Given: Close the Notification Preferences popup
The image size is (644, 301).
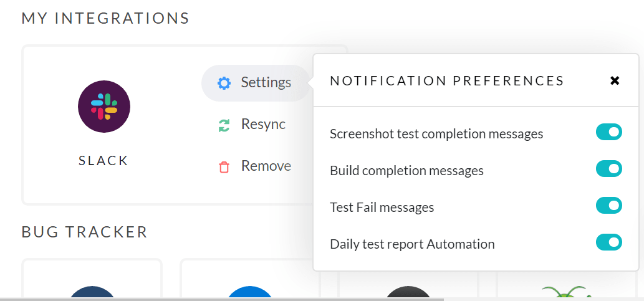Looking at the screenshot, I should tap(615, 80).
